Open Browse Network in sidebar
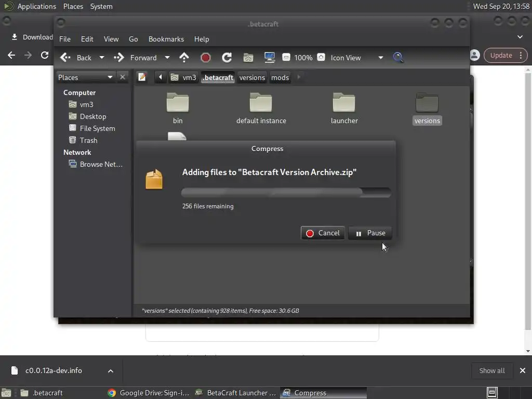Viewport: 532px width, 399px height. point(101,164)
